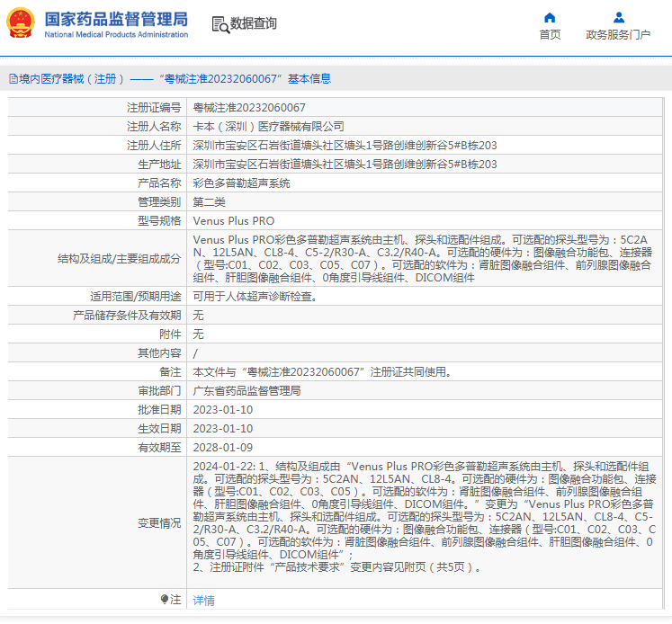Screen dimensions: 672x624
Task: Click the 型号规格 row label
Action: pos(159,220)
